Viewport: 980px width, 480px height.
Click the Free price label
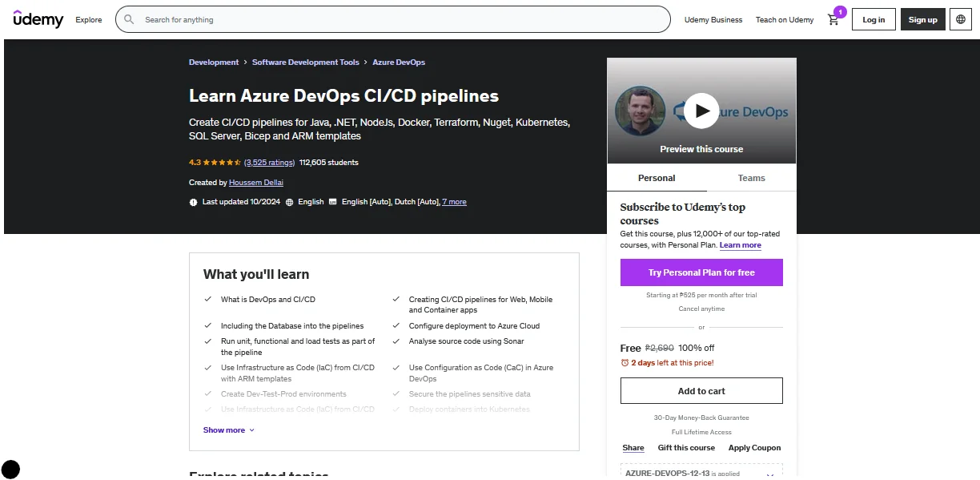point(631,348)
